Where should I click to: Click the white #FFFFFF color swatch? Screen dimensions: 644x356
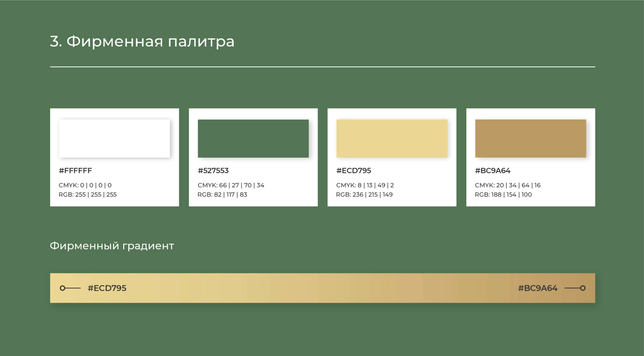(114, 138)
